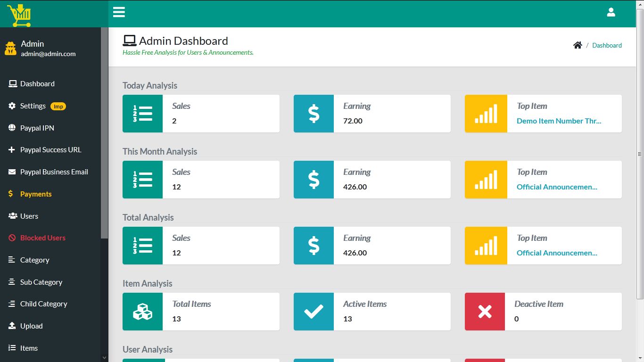Click the checkmark icon for Active Items

(x=314, y=311)
